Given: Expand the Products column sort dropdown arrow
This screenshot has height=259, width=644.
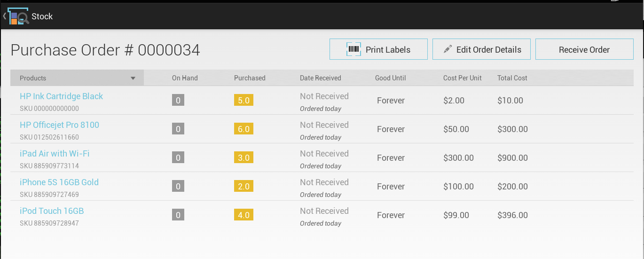Looking at the screenshot, I should point(133,78).
